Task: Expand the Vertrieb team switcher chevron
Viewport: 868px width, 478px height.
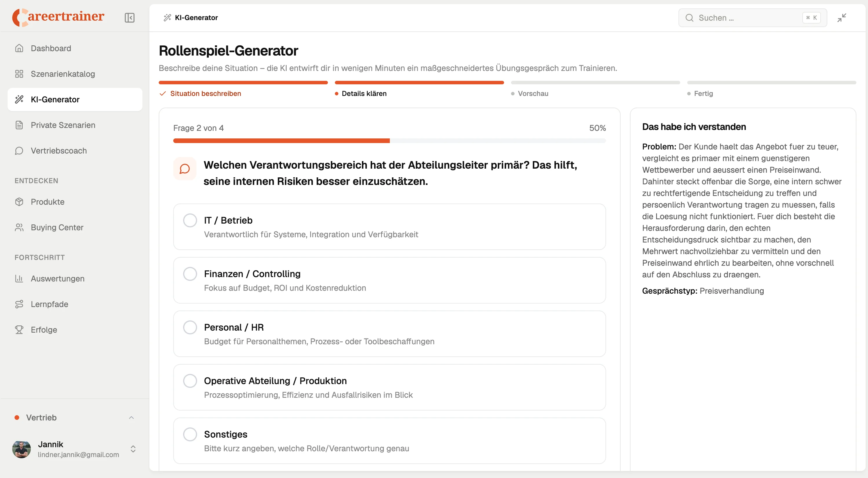Action: pos(131,418)
